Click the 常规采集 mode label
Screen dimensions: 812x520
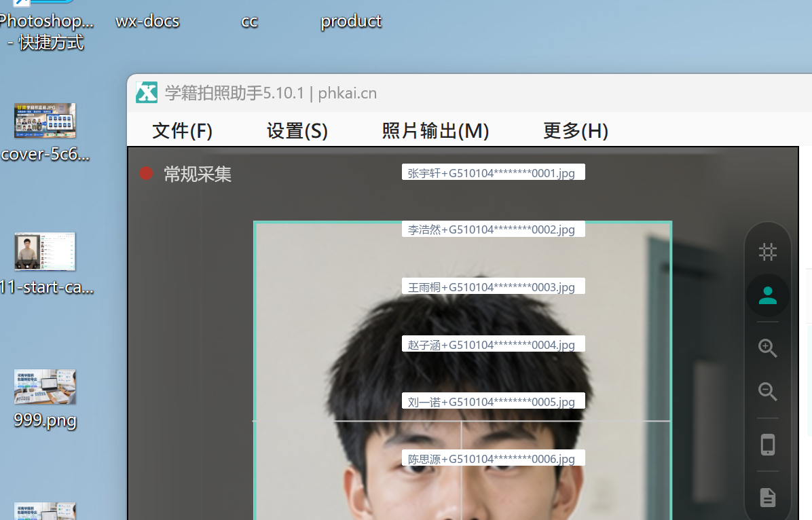(x=198, y=174)
